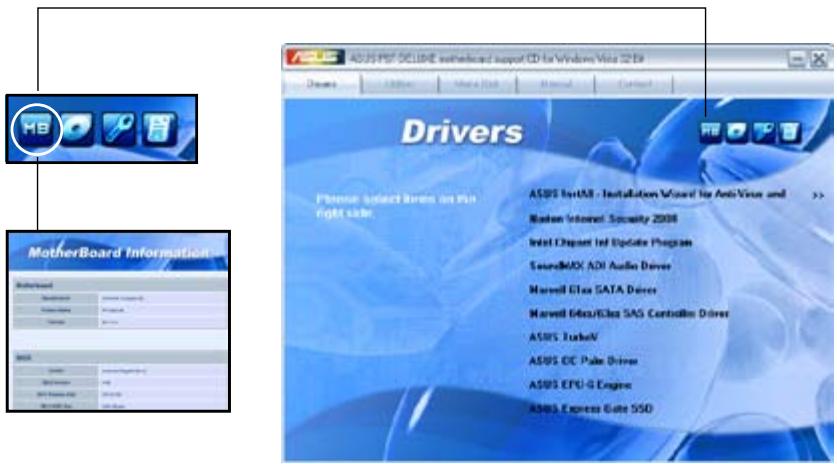Install Norton Internet Security 2008
This screenshot has height=464, width=837.
[x=603, y=218]
